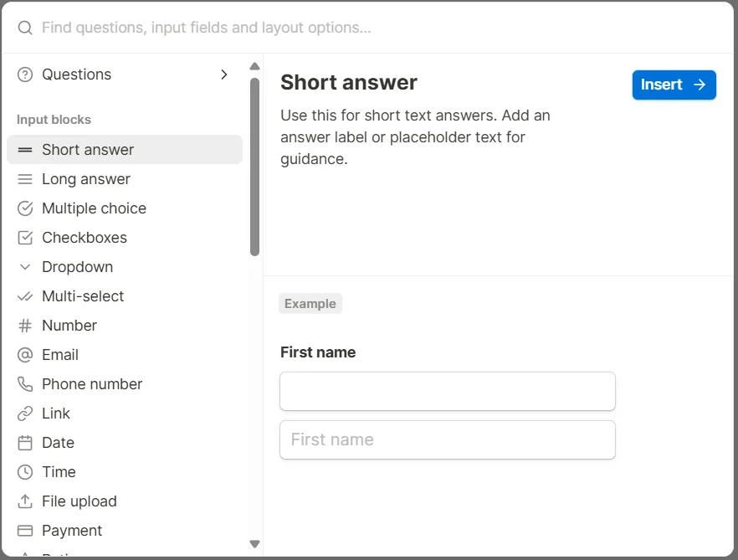This screenshot has width=738, height=560.
Task: Click the Short answer block icon
Action: (25, 150)
